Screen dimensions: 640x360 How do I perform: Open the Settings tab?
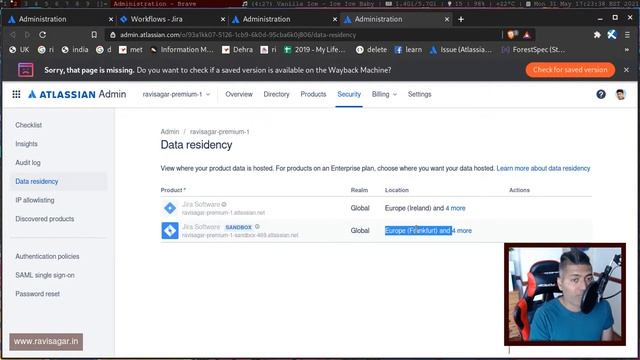coord(420,94)
